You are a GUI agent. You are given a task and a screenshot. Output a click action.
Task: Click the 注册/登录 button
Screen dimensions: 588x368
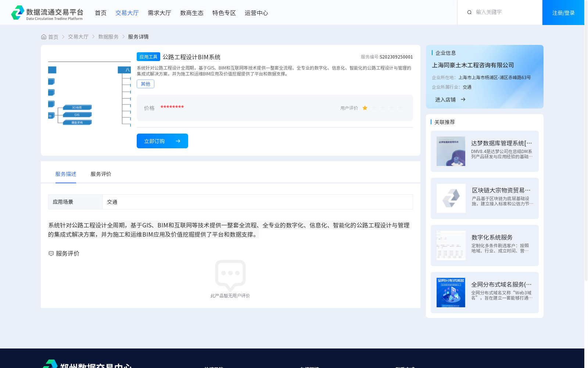point(563,13)
